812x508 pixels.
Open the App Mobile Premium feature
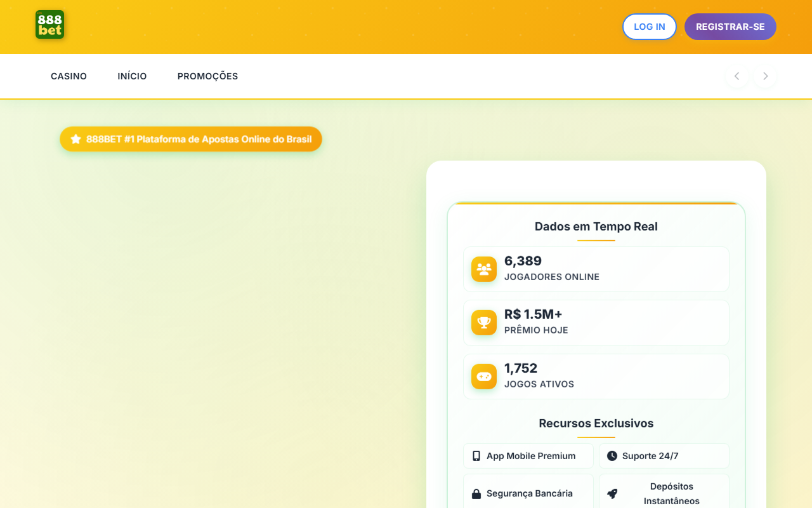pyautogui.click(x=528, y=456)
